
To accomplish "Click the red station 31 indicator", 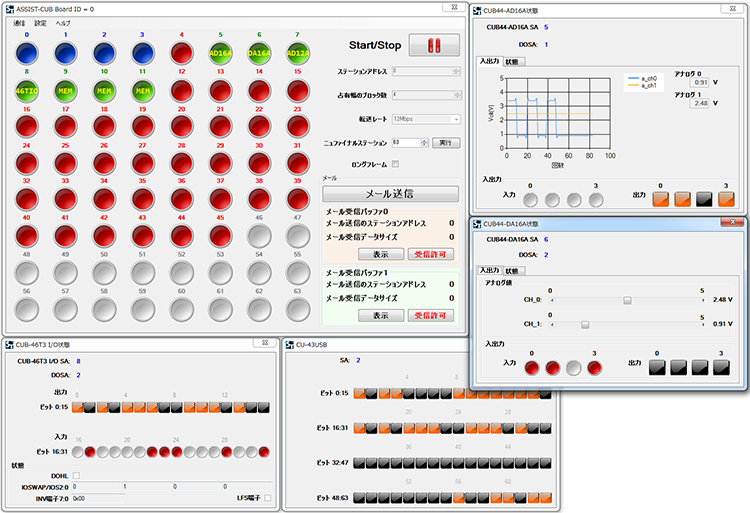I will point(298,164).
